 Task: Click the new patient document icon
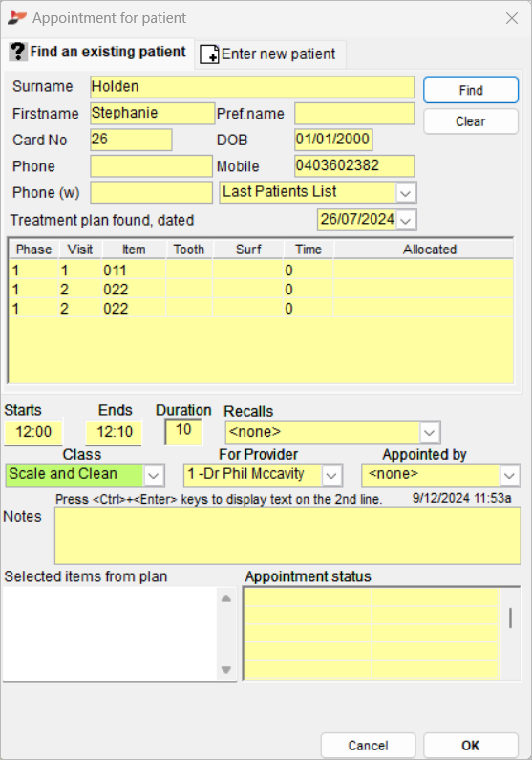coord(209,54)
